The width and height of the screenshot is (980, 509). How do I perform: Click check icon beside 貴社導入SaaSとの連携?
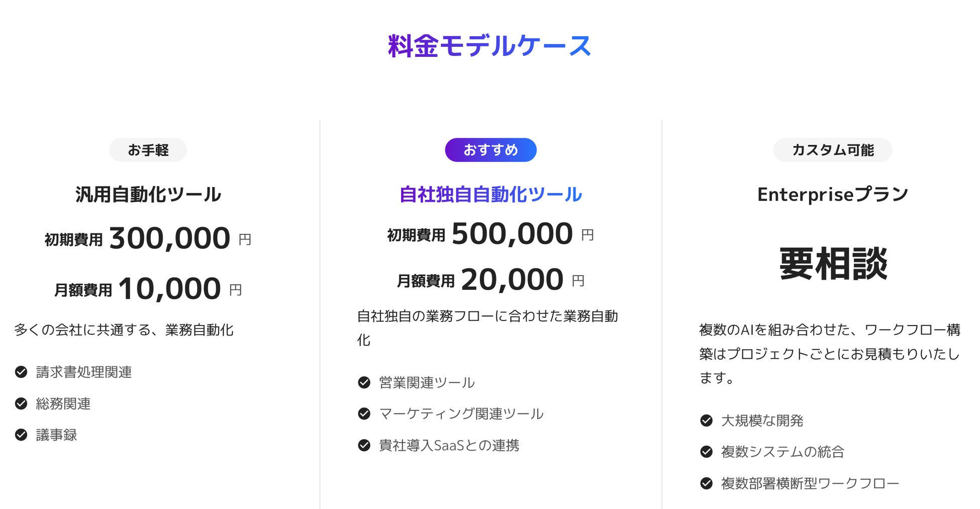click(x=364, y=445)
